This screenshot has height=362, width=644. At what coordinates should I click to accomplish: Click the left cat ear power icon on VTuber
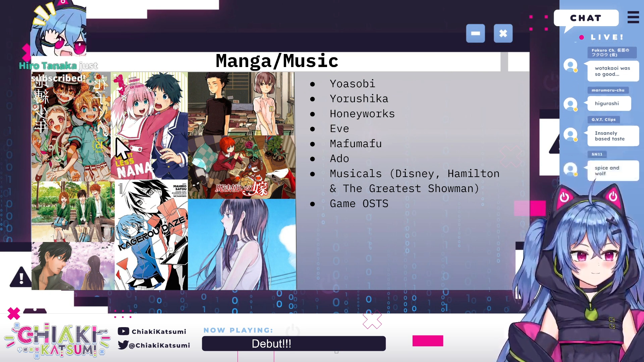tap(564, 197)
